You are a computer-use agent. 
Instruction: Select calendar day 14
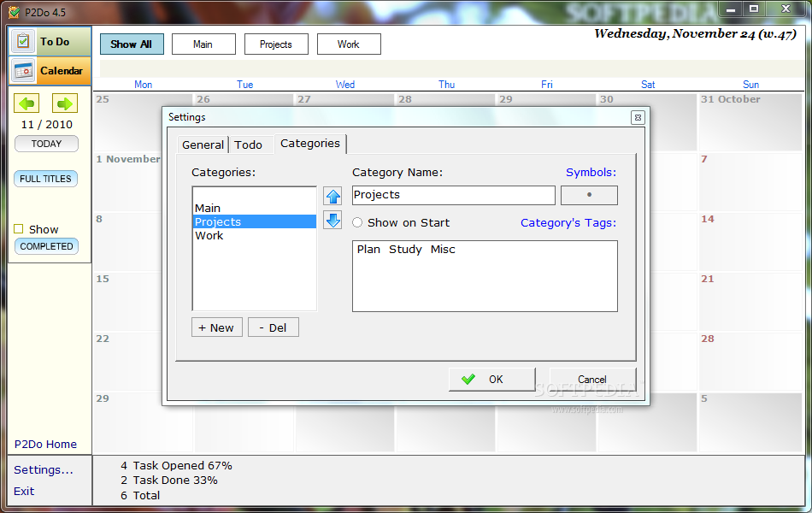pos(750,241)
